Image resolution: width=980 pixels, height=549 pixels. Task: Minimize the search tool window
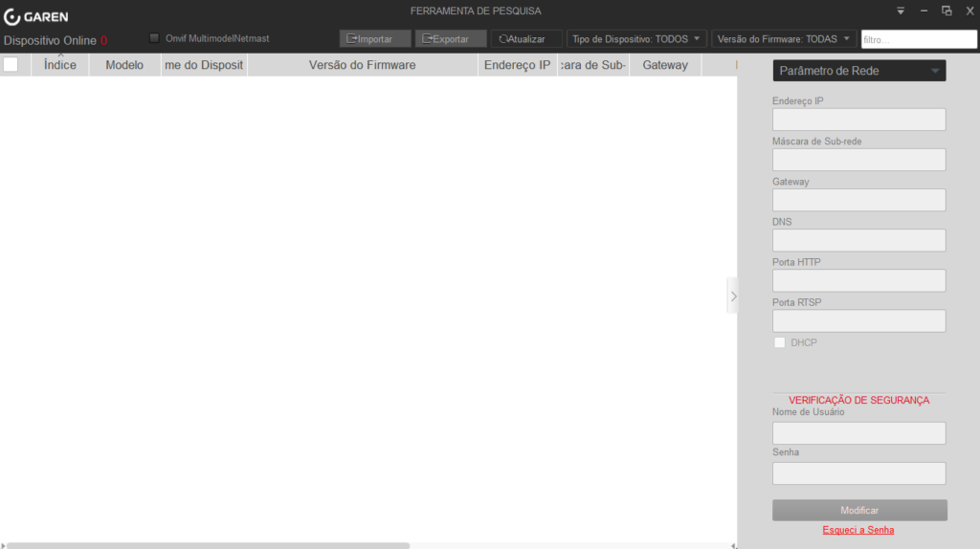click(x=924, y=11)
